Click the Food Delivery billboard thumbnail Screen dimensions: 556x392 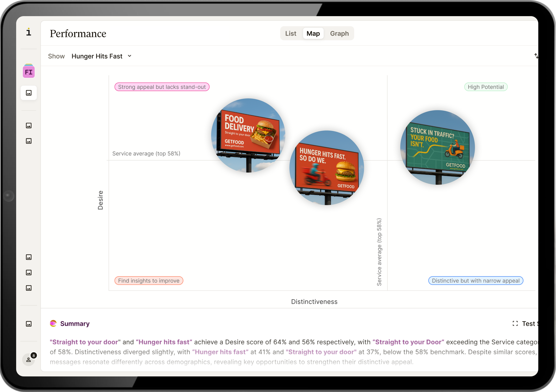click(248, 135)
